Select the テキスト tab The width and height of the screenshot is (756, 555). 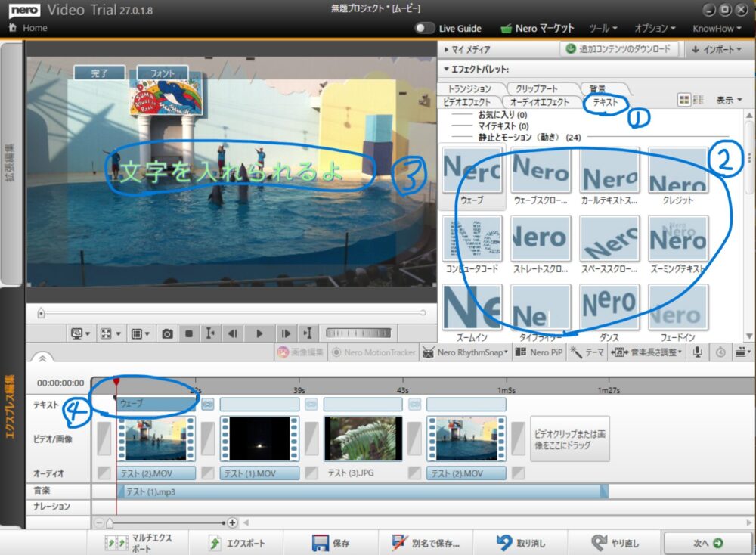(605, 102)
